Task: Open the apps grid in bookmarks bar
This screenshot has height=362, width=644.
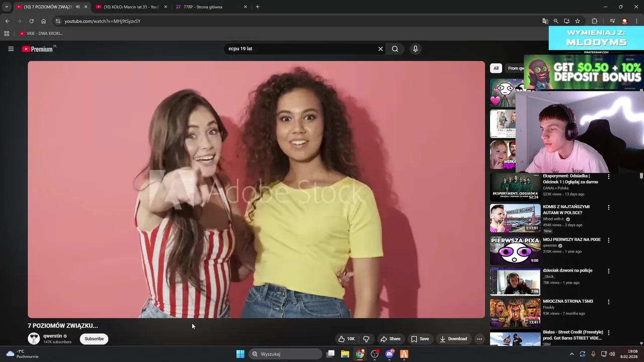Action: click(7, 33)
